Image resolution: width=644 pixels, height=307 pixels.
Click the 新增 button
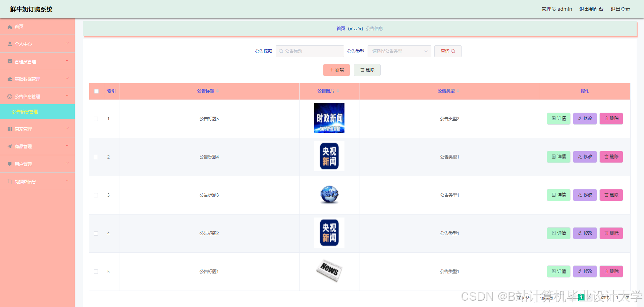click(336, 70)
